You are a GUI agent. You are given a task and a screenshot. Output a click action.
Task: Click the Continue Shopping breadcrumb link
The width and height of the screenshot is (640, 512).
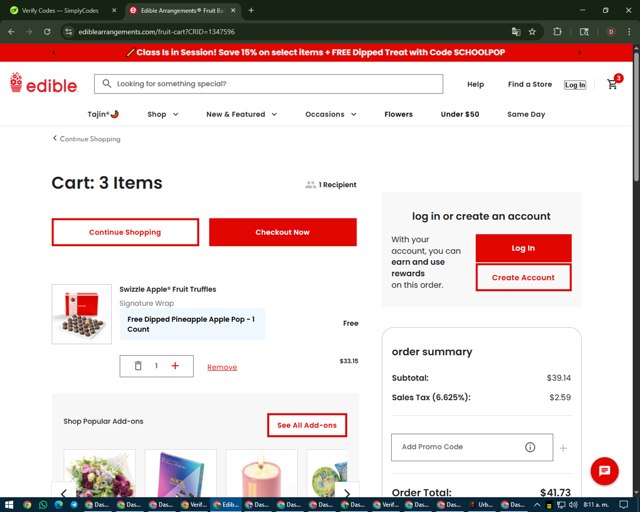click(87, 139)
